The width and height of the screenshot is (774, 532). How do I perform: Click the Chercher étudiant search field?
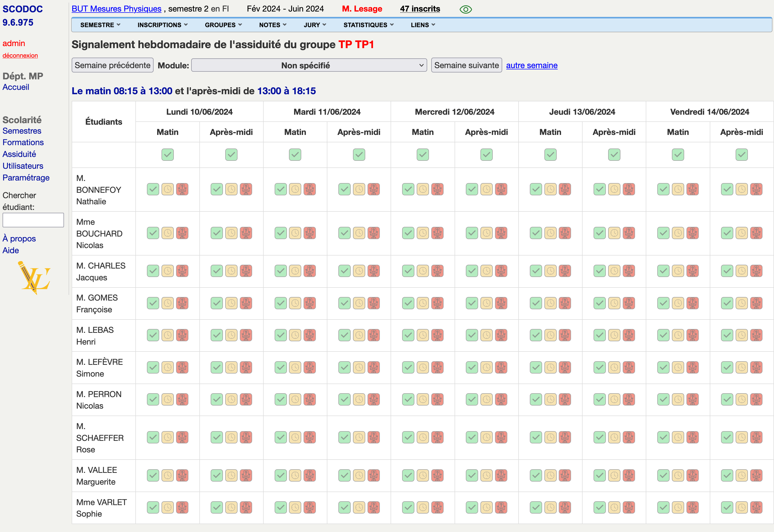point(33,220)
